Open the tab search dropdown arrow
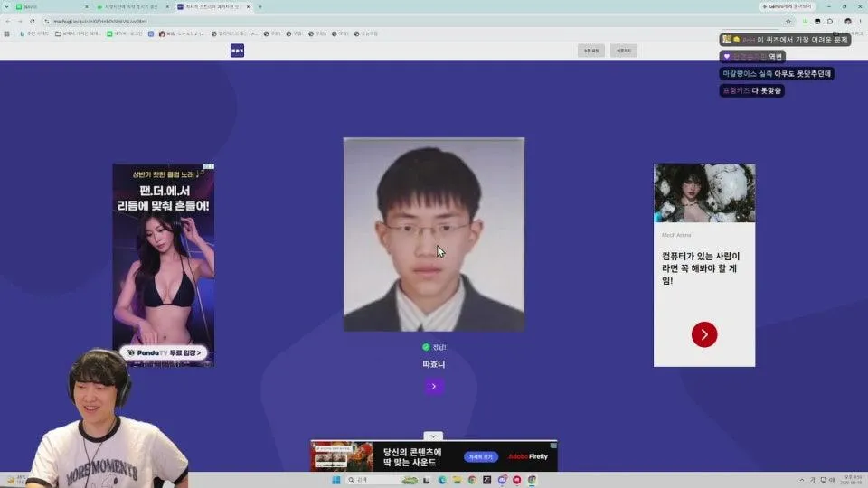This screenshot has height=488, width=868. [6, 6]
